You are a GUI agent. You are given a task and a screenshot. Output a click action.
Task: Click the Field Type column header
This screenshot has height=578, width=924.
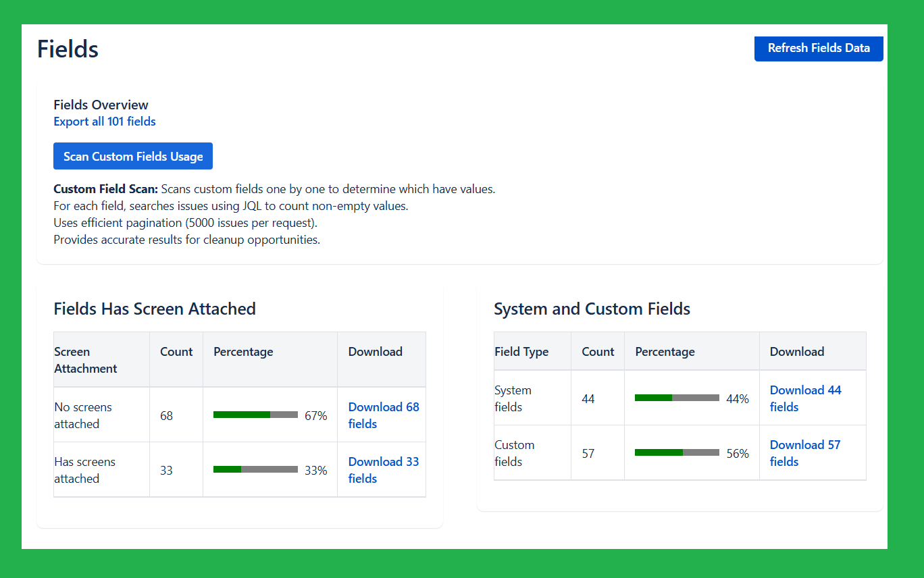pyautogui.click(x=521, y=352)
